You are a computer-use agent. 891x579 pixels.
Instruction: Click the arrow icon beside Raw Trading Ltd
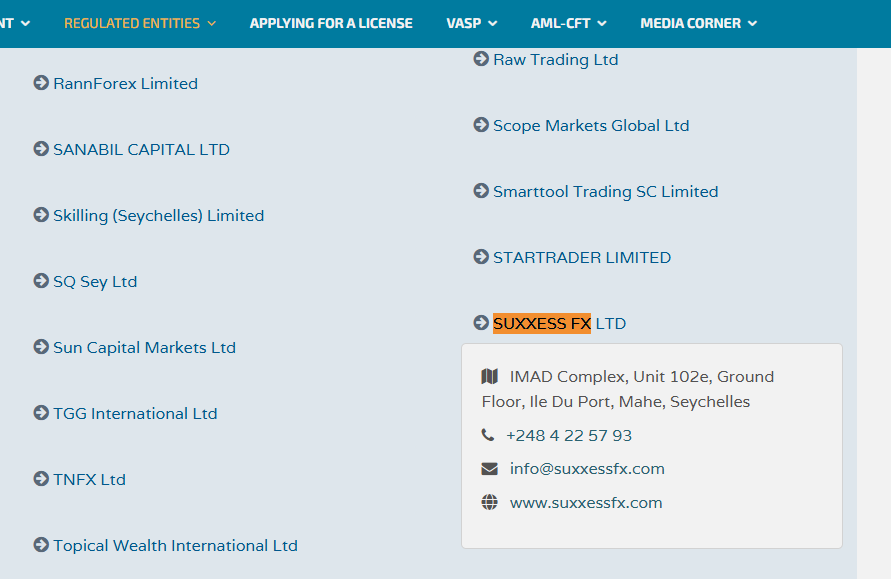coord(481,59)
